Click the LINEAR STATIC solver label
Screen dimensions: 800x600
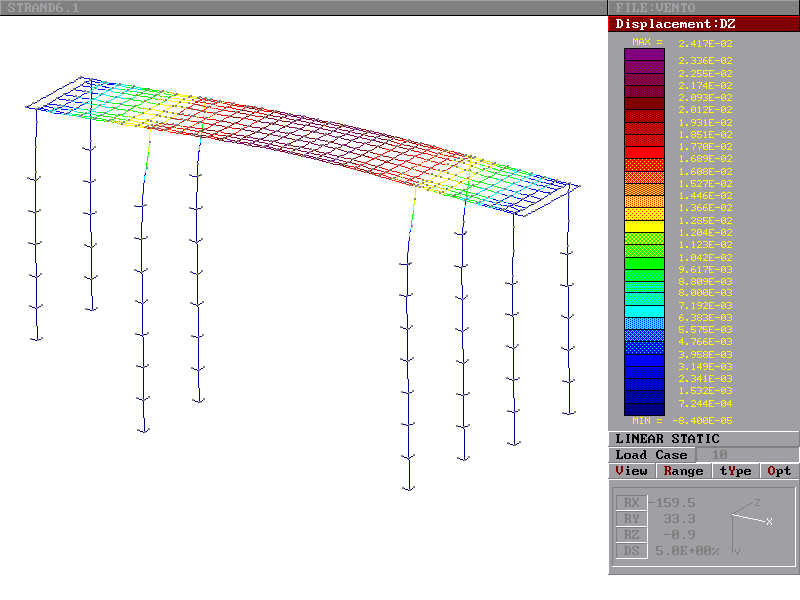667,439
